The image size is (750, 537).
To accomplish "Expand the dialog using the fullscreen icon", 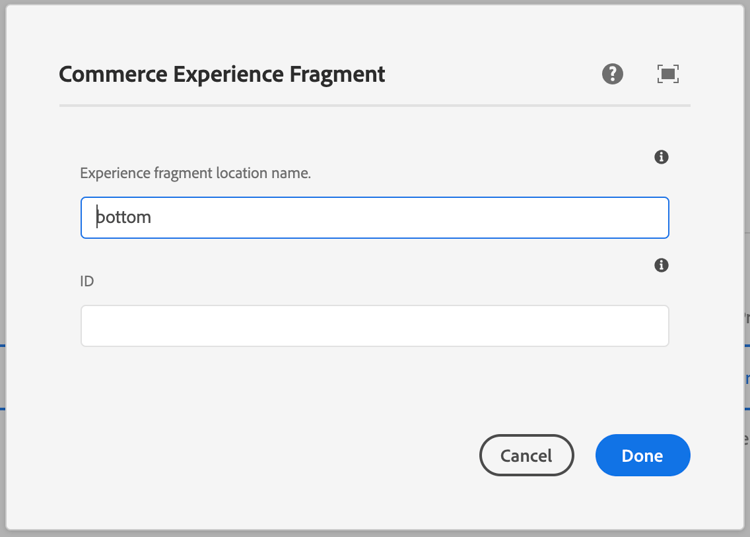I will (668, 73).
